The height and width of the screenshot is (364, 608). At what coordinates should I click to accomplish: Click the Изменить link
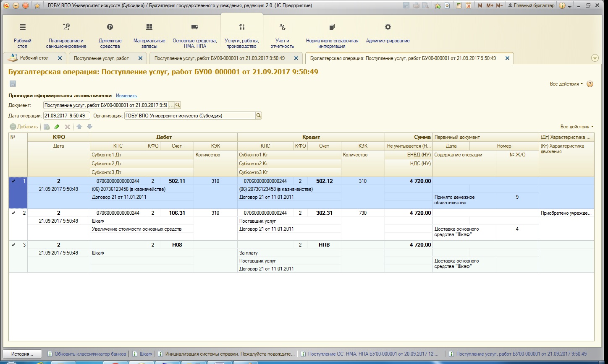[126, 96]
